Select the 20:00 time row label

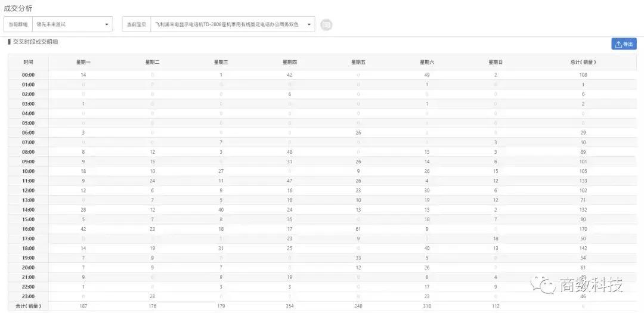pos(29,268)
